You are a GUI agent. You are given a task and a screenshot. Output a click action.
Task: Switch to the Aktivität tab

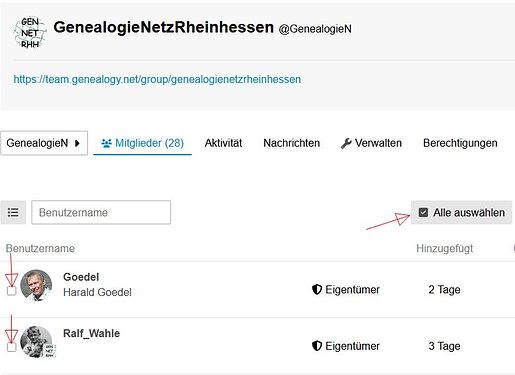tap(223, 143)
